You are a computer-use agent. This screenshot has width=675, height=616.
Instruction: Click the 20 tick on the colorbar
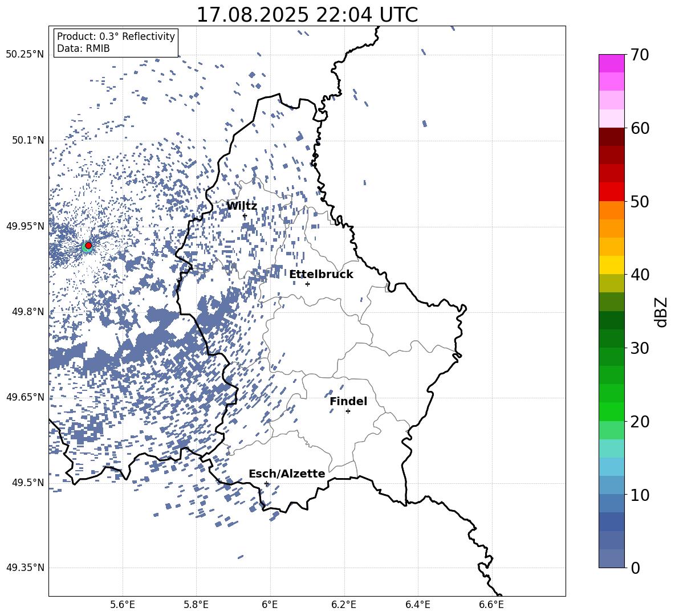[640, 421]
